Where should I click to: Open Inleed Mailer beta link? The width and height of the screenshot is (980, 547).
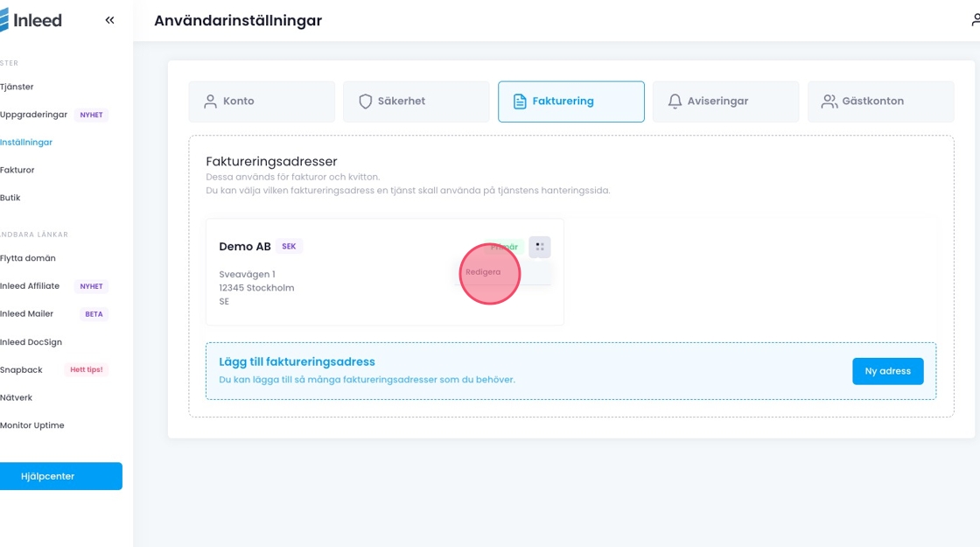tap(27, 313)
